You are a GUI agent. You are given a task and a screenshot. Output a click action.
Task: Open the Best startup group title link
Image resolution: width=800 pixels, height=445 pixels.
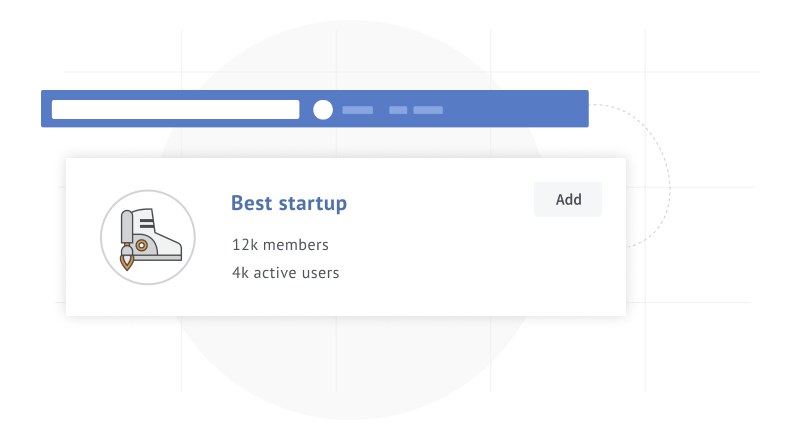click(289, 203)
